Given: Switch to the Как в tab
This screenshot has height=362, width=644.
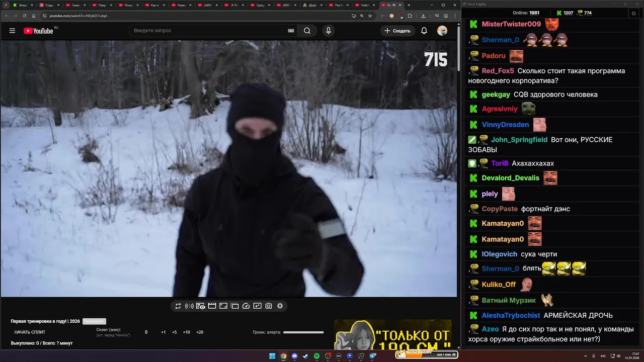Looking at the screenshot, I should tap(154, 5).
